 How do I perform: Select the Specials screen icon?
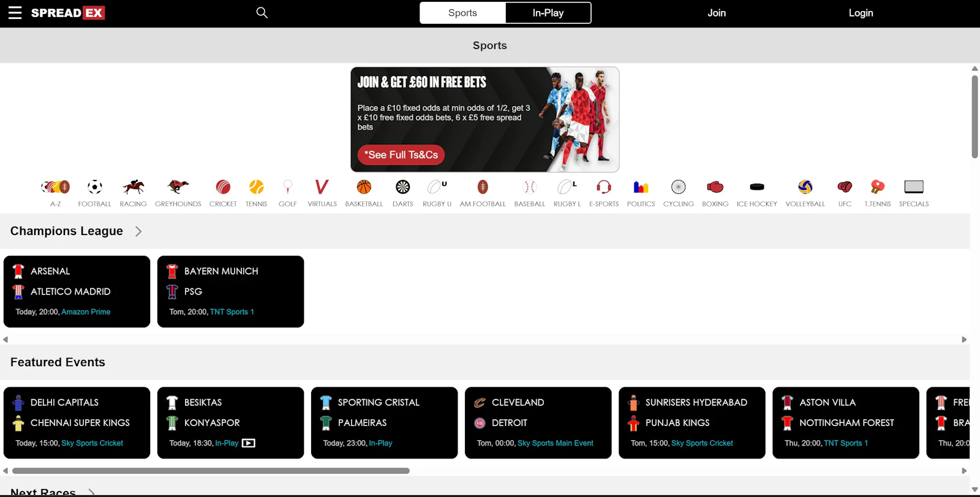[914, 187]
